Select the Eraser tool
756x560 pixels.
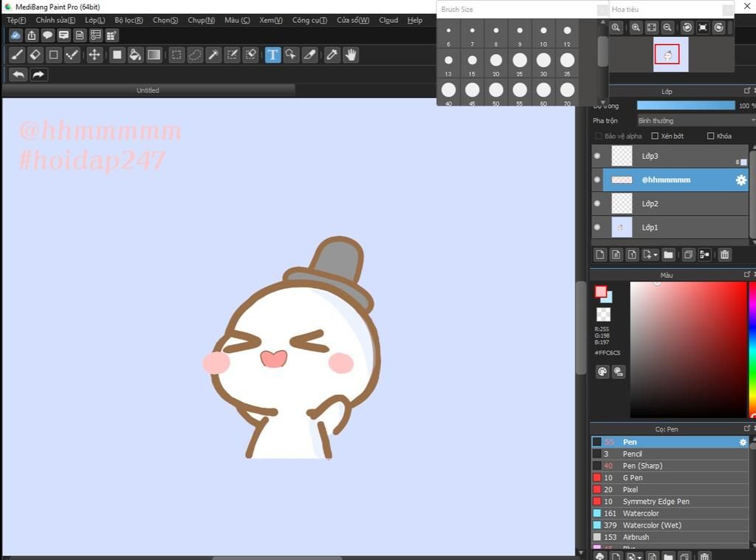click(35, 55)
